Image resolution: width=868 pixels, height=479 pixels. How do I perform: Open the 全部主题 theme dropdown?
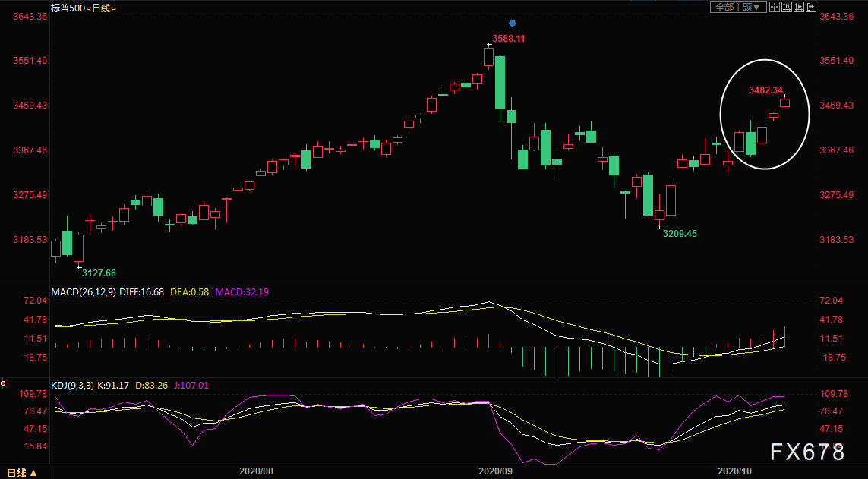click(738, 7)
